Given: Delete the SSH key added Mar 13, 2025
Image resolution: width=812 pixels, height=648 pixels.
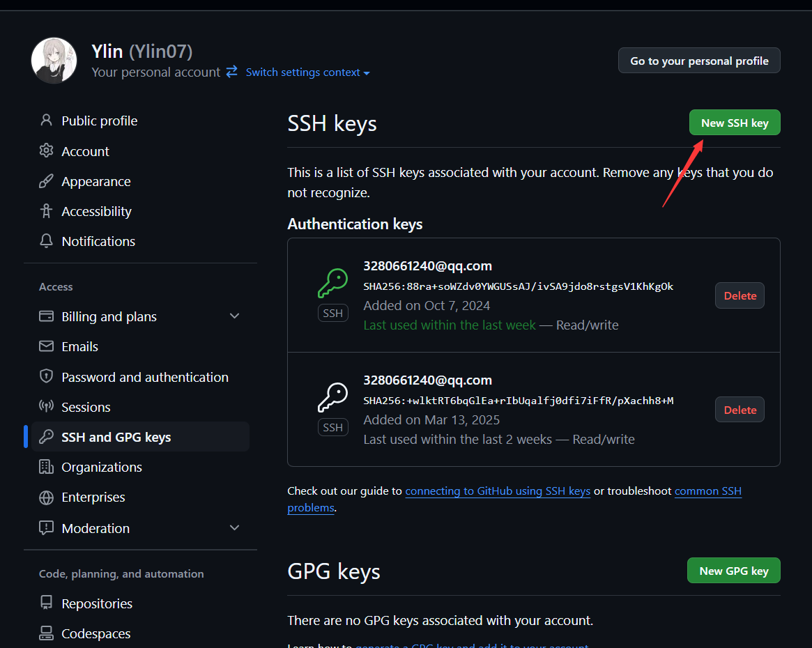Looking at the screenshot, I should coord(740,410).
